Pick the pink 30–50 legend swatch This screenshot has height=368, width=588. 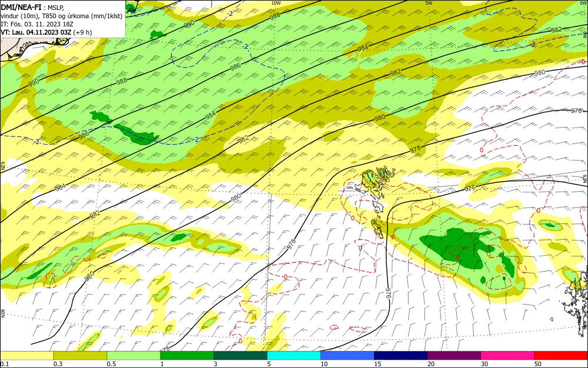pyautogui.click(x=507, y=356)
